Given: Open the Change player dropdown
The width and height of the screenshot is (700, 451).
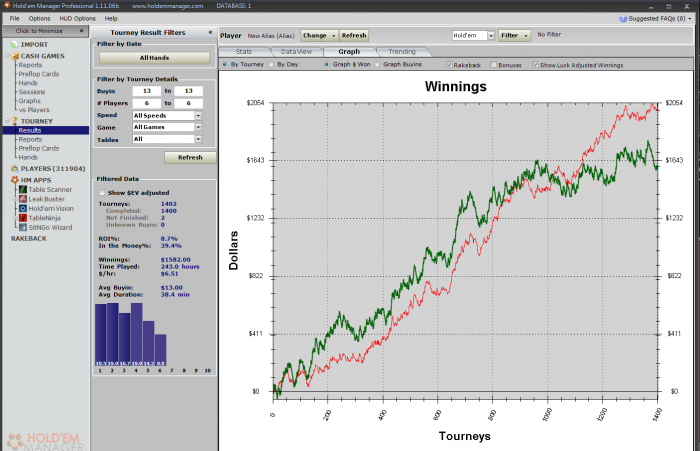Looking at the screenshot, I should (x=320, y=35).
